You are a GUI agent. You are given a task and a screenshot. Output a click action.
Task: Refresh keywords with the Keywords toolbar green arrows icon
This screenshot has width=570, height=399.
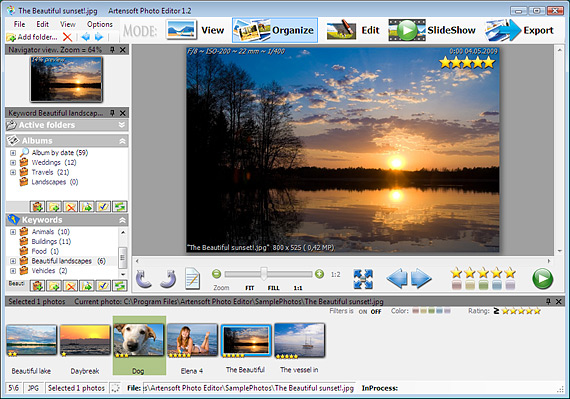pos(120,286)
